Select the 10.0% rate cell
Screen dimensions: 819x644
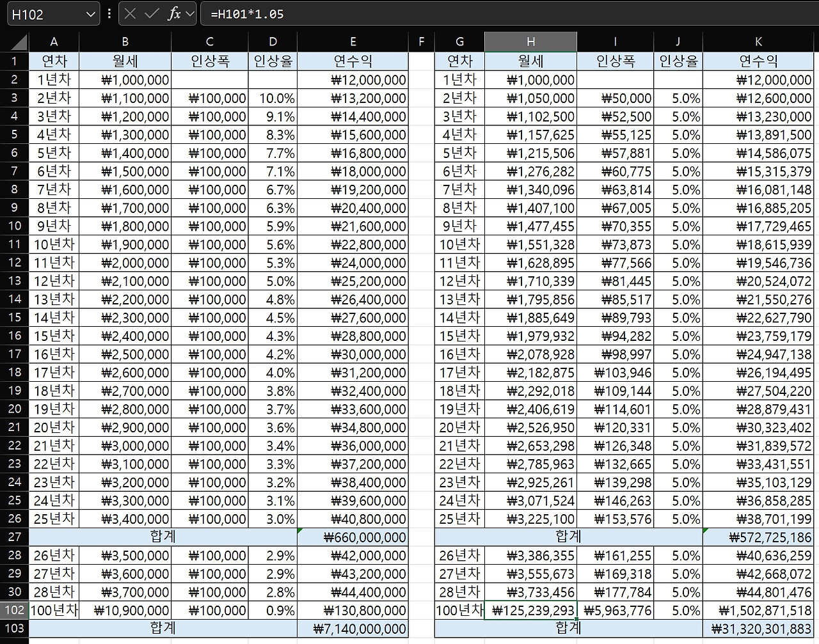(273, 98)
